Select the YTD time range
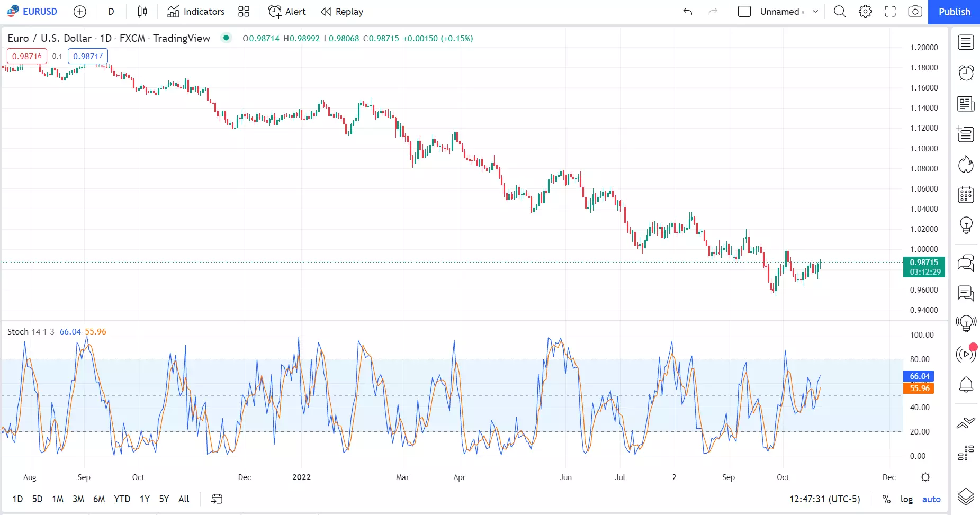The width and height of the screenshot is (980, 515). click(x=122, y=499)
